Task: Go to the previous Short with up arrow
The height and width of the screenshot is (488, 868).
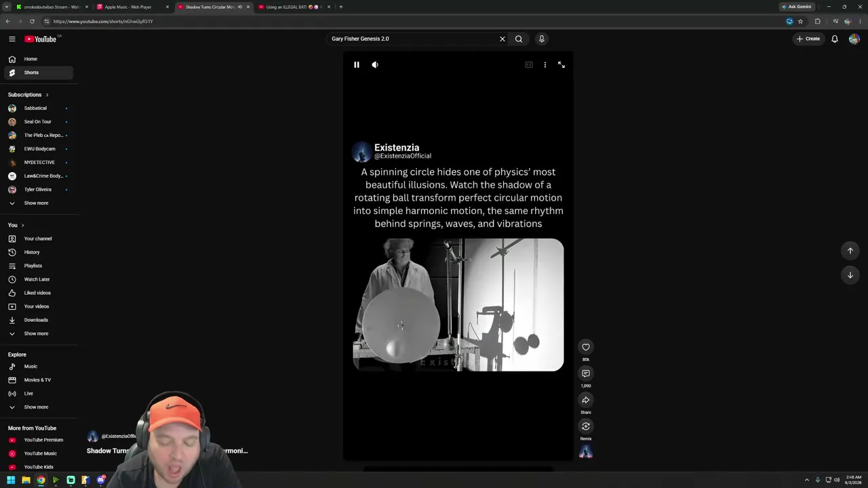Action: [850, 251]
